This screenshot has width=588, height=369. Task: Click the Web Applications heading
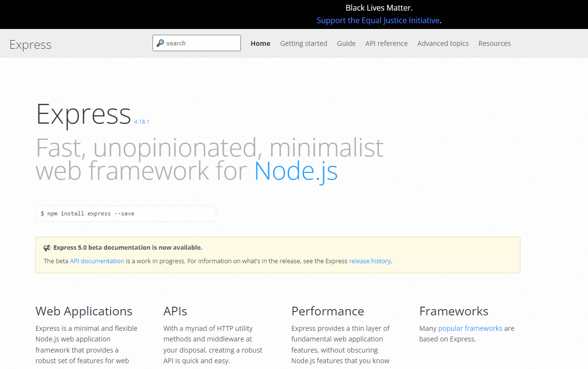[x=84, y=311]
